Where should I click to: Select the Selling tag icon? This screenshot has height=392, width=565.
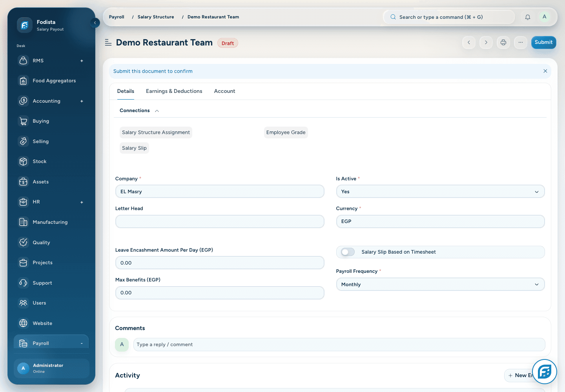(24, 142)
